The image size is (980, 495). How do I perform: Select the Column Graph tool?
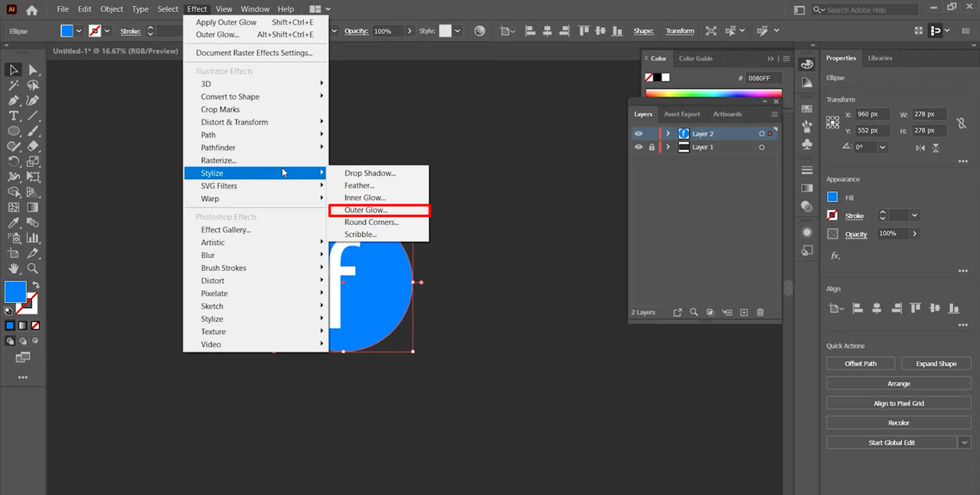[33, 238]
